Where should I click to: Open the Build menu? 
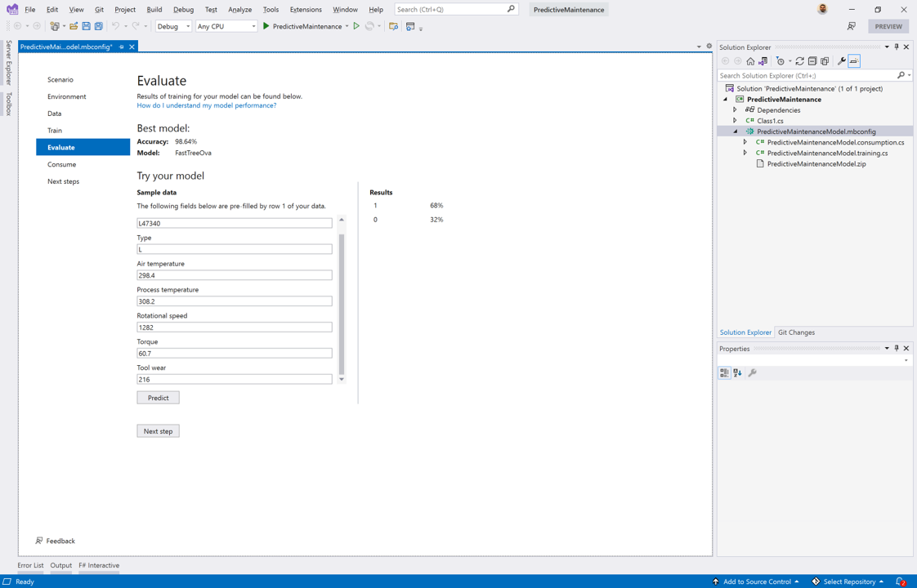click(x=154, y=9)
